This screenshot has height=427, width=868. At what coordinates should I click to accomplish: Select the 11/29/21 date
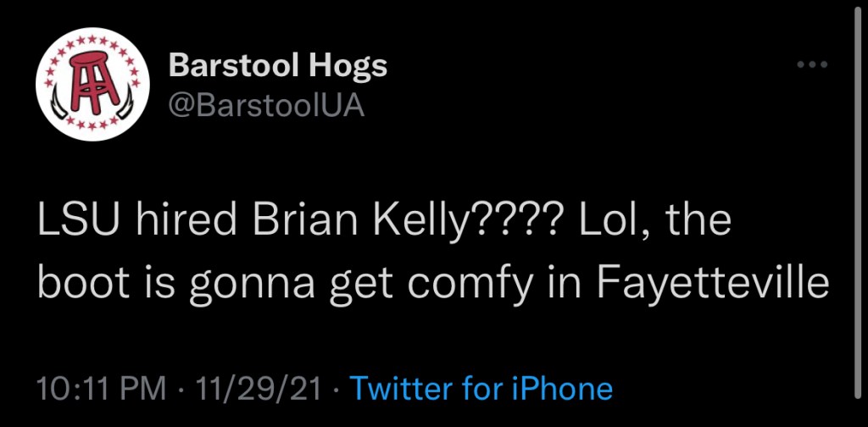click(259, 389)
